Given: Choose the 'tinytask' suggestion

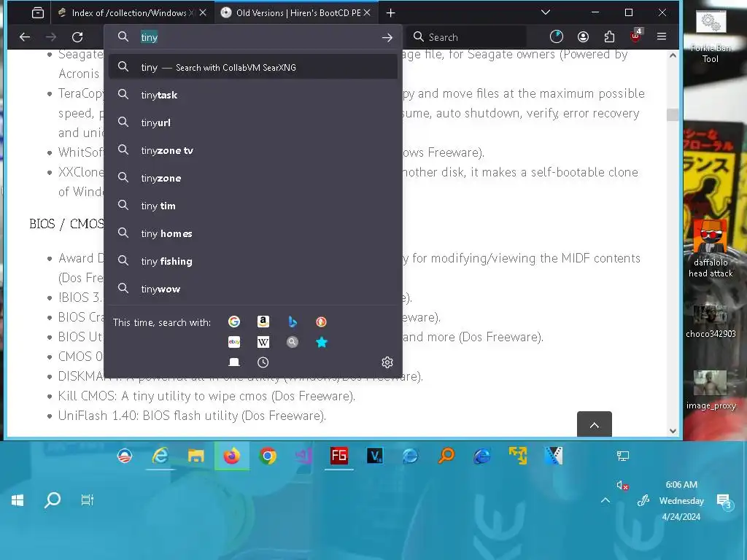Looking at the screenshot, I should (253, 95).
